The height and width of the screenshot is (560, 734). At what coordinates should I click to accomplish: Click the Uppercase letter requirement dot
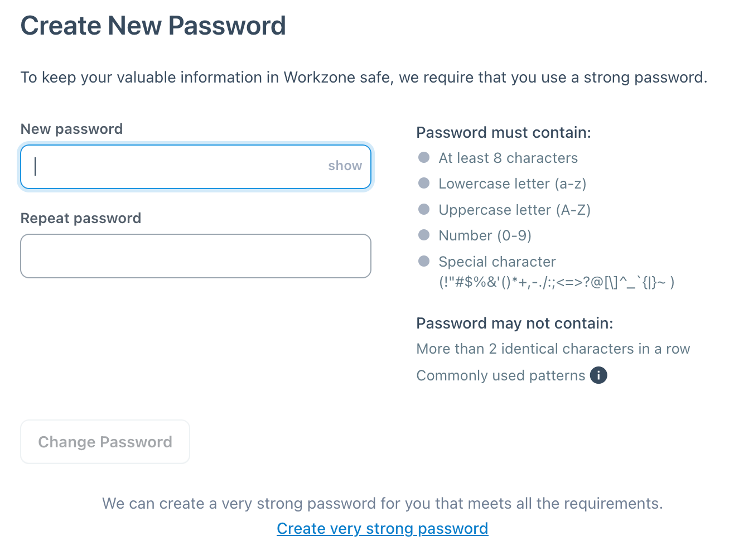pos(424,209)
